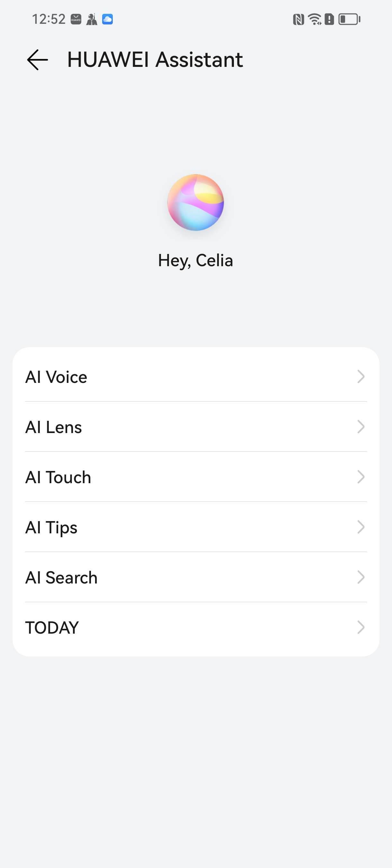
Task: Tap the SIM alert status icon
Action: 329,19
